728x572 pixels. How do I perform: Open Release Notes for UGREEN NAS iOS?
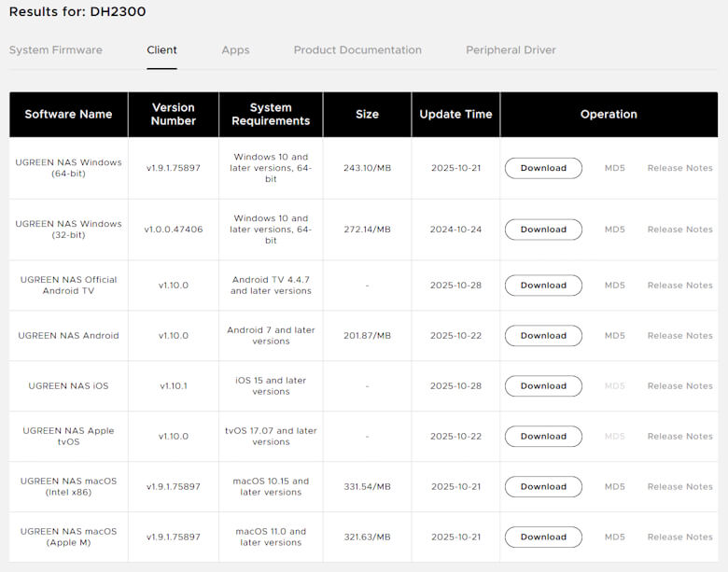tap(679, 386)
